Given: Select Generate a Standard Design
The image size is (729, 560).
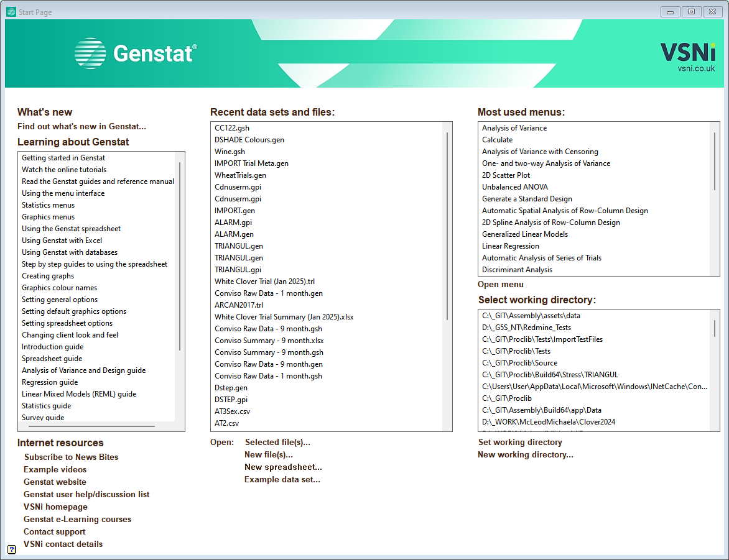Looking at the screenshot, I should coord(527,199).
